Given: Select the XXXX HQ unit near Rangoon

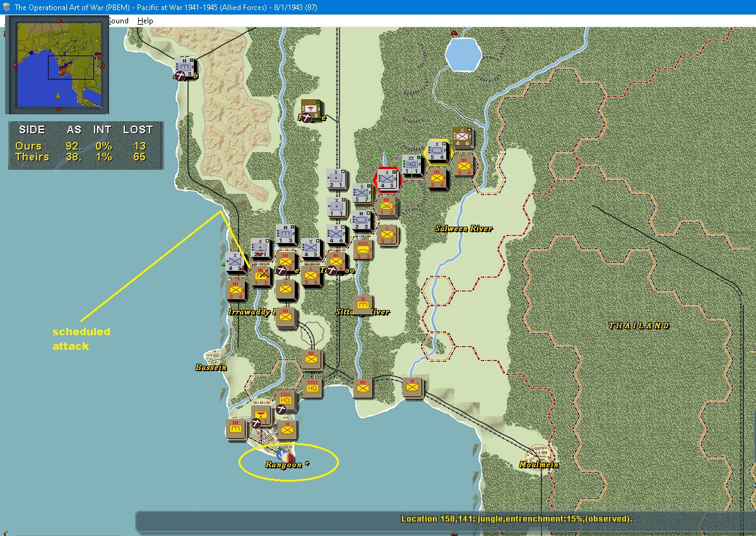Looking at the screenshot, I should point(285,399).
